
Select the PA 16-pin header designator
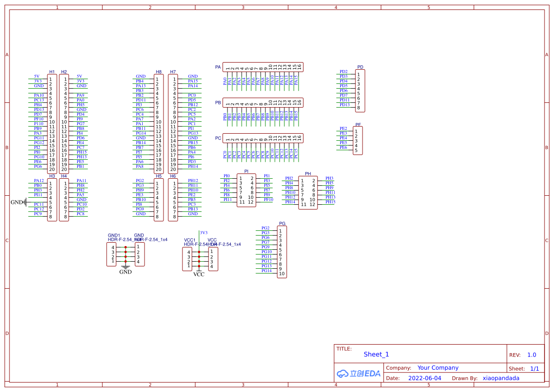(x=218, y=67)
